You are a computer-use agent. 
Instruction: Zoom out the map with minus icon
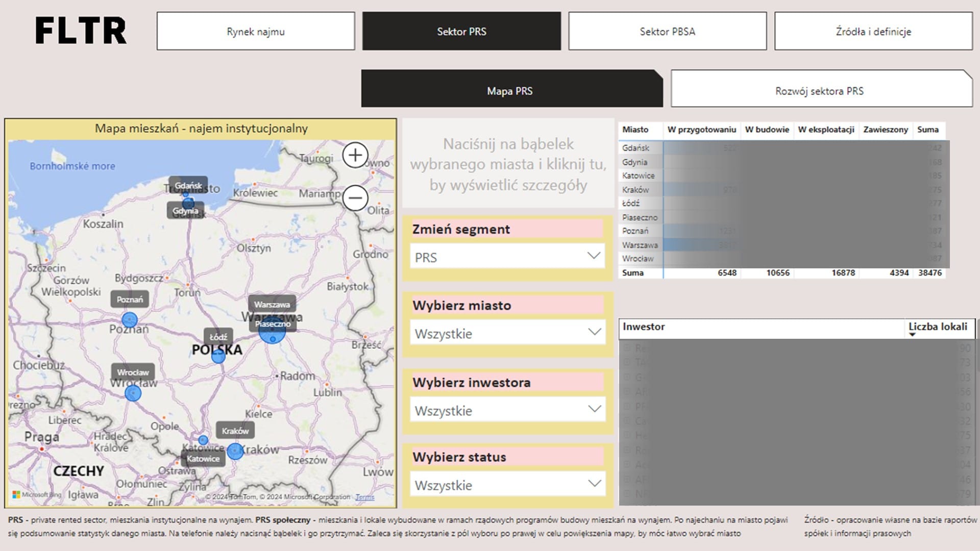pos(355,198)
